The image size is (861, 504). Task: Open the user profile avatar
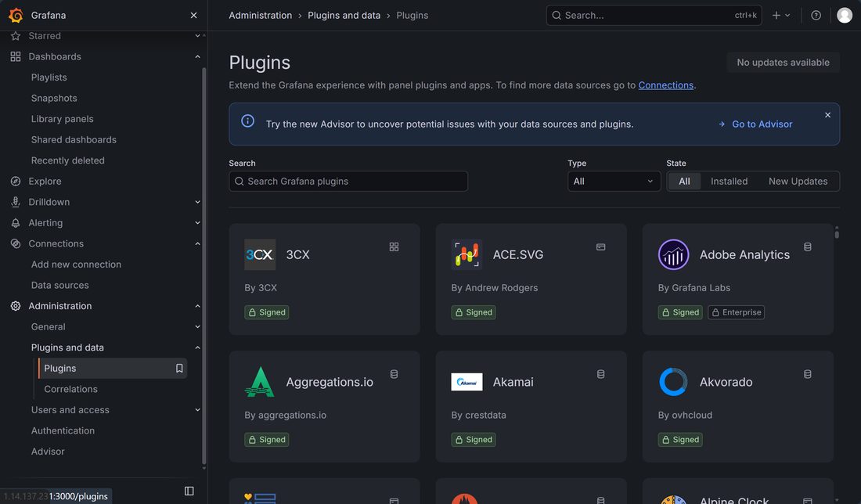click(x=845, y=16)
